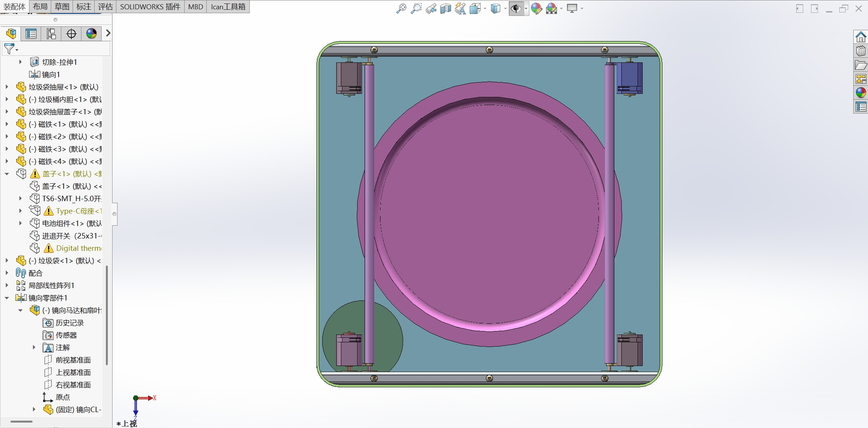
Task: Open the 草图 ribbon tab
Action: point(62,7)
